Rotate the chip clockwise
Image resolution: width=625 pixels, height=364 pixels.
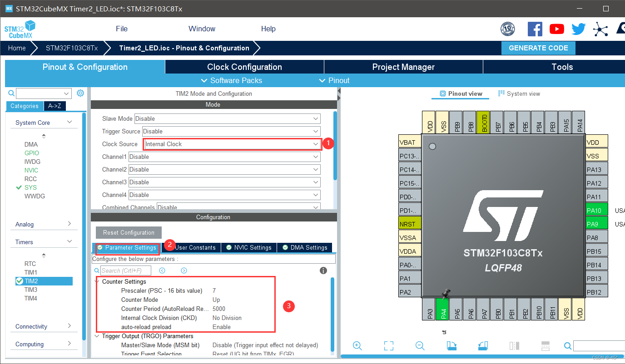[x=451, y=346]
